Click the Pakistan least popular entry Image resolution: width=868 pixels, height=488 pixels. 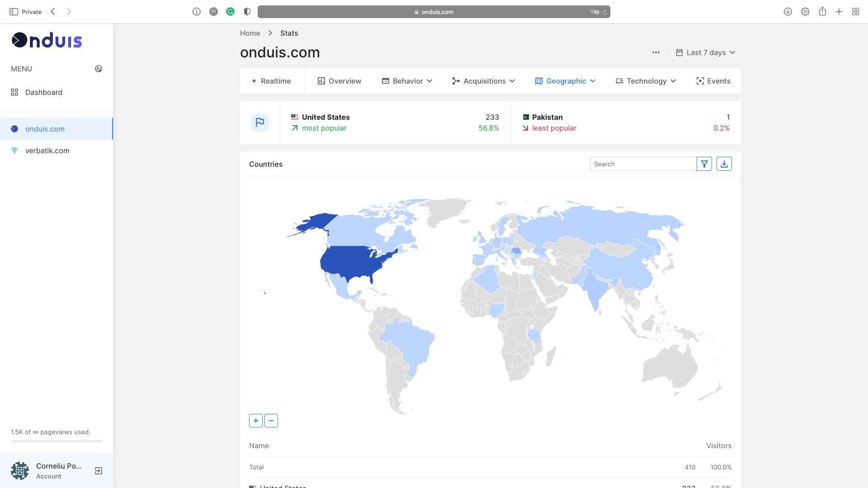click(x=626, y=122)
